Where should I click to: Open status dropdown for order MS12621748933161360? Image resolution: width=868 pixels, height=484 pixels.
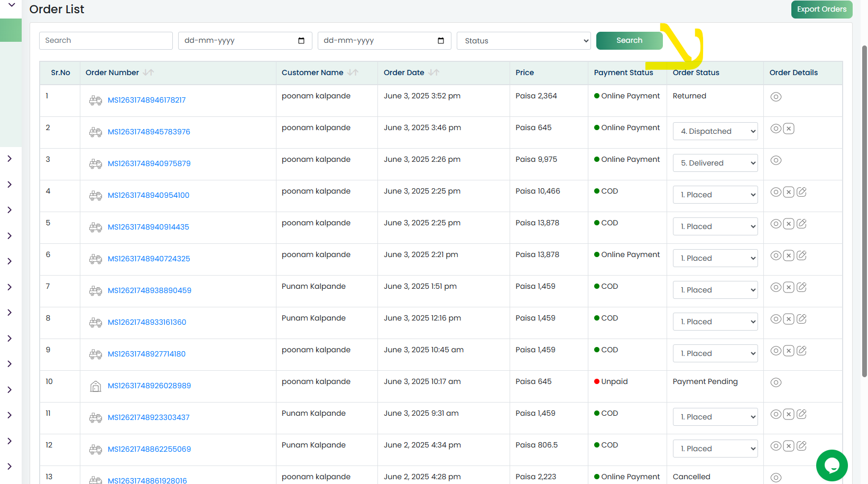click(715, 322)
